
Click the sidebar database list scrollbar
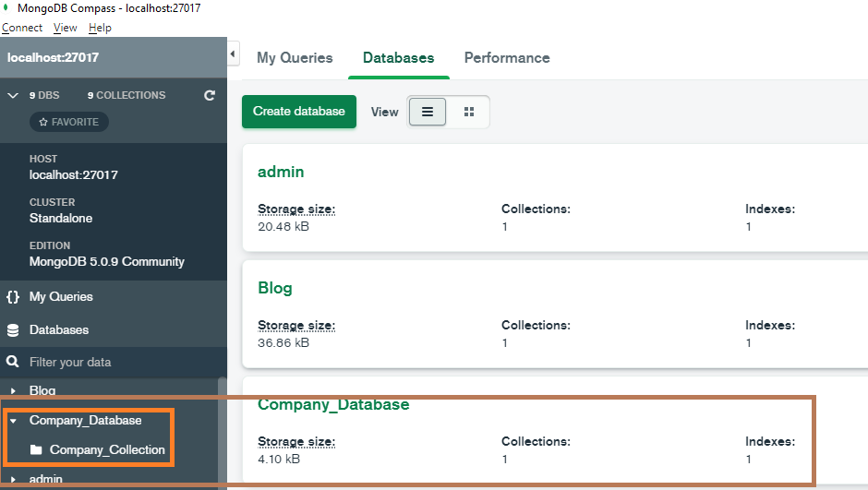coord(222,434)
